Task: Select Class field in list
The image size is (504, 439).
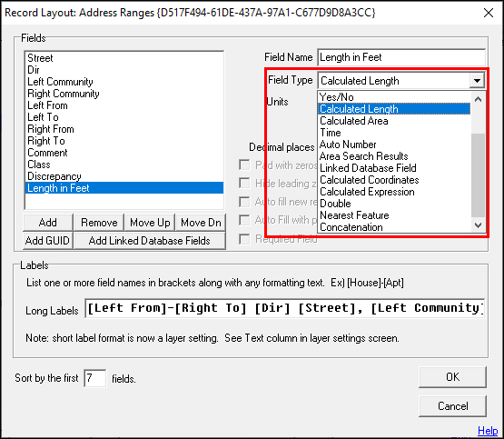Action: pos(124,165)
